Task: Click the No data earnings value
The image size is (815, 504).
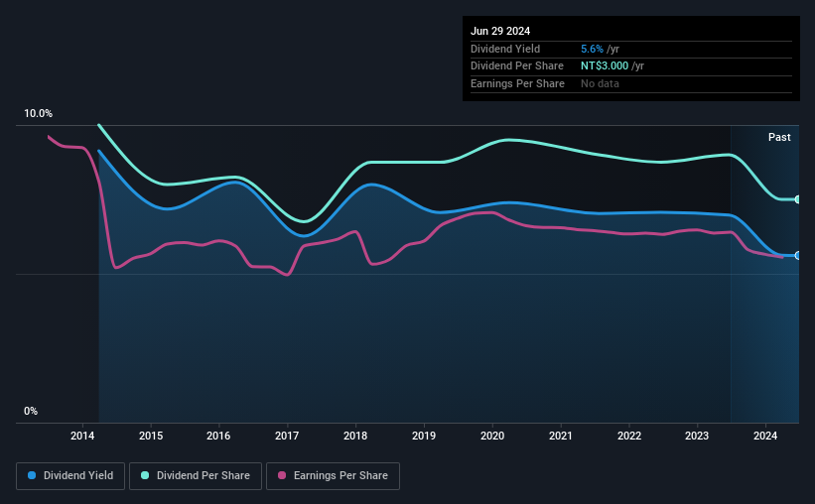Action: click(x=600, y=83)
